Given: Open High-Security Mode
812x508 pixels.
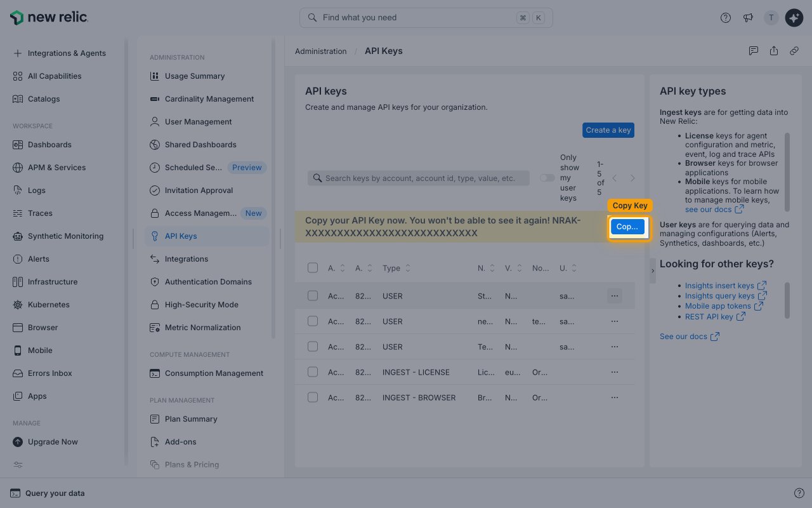Looking at the screenshot, I should click(207, 305).
